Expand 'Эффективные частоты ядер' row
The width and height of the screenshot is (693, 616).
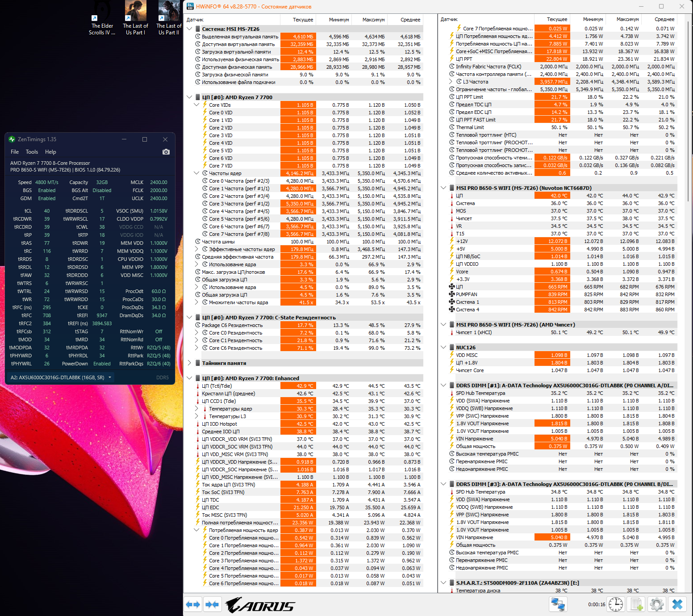[196, 249]
